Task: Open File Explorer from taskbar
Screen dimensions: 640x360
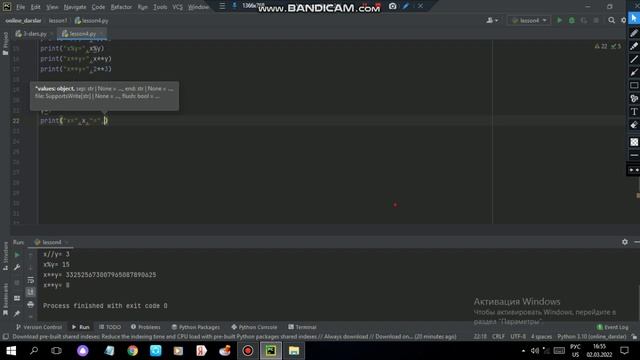Action: point(294,351)
